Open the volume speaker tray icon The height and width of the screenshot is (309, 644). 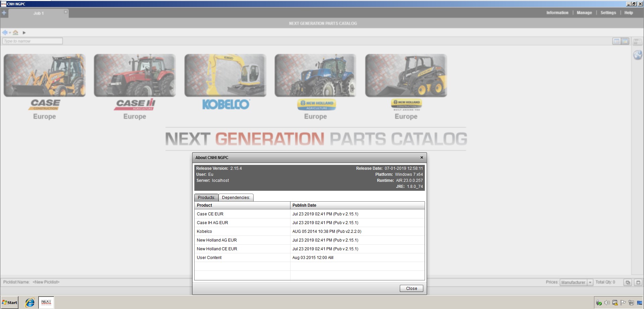(x=607, y=303)
